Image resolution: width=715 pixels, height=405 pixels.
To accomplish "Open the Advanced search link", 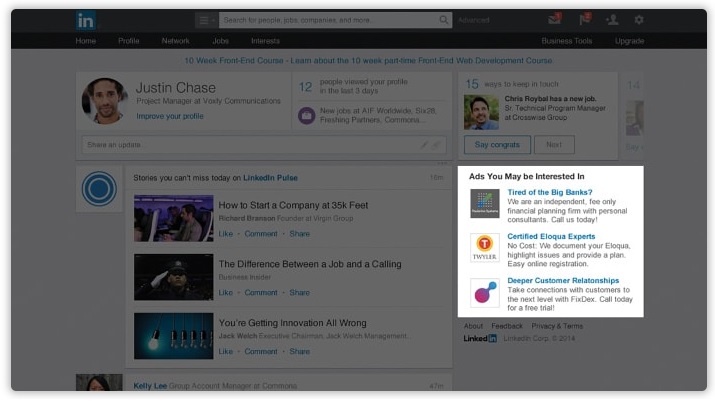I will pos(473,20).
